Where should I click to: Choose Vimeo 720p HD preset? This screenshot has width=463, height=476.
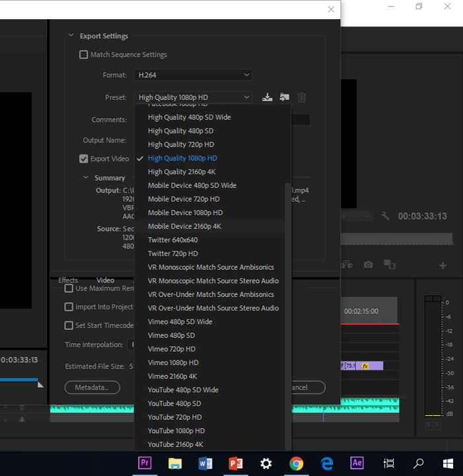(x=209, y=350)
